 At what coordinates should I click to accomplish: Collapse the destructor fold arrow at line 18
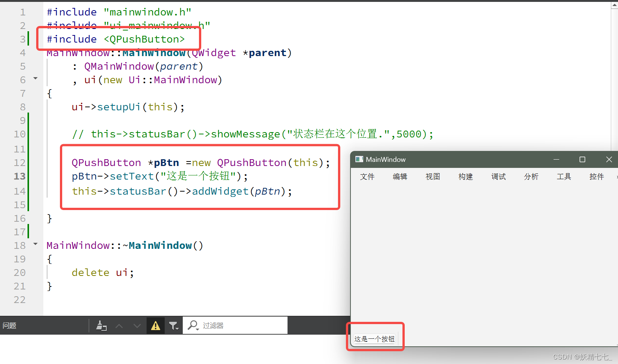tap(35, 244)
